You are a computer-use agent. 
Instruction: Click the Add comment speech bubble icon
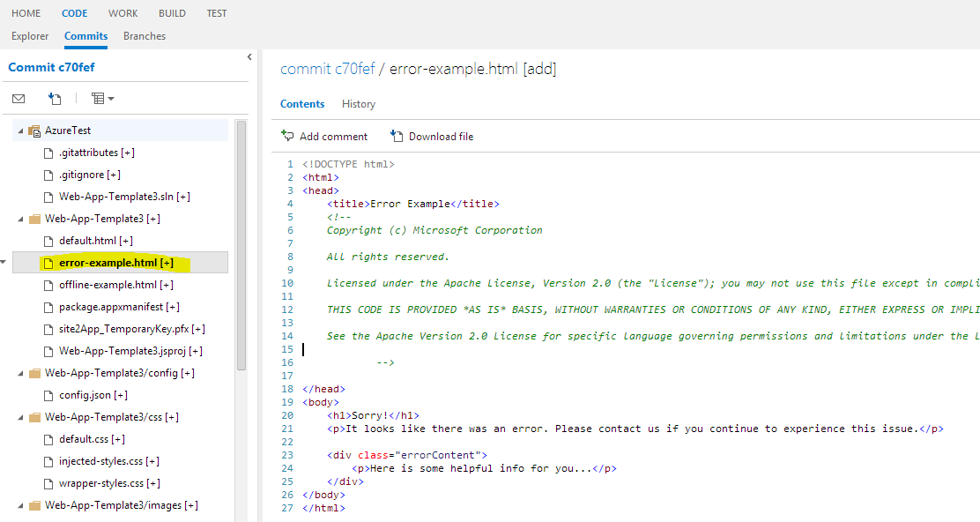click(287, 136)
